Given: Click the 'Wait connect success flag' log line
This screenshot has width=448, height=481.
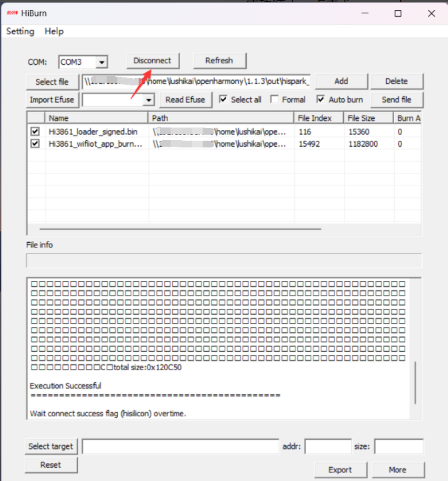Looking at the screenshot, I should coord(108,414).
